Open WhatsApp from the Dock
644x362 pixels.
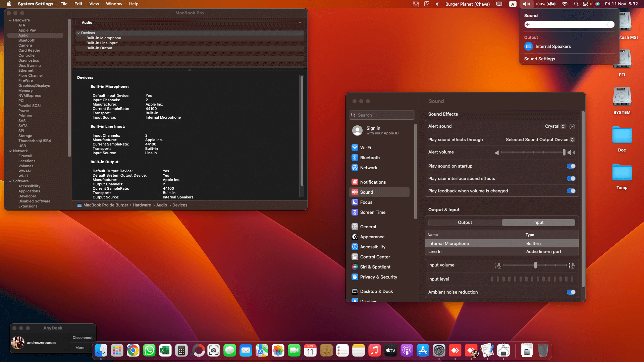(149, 351)
